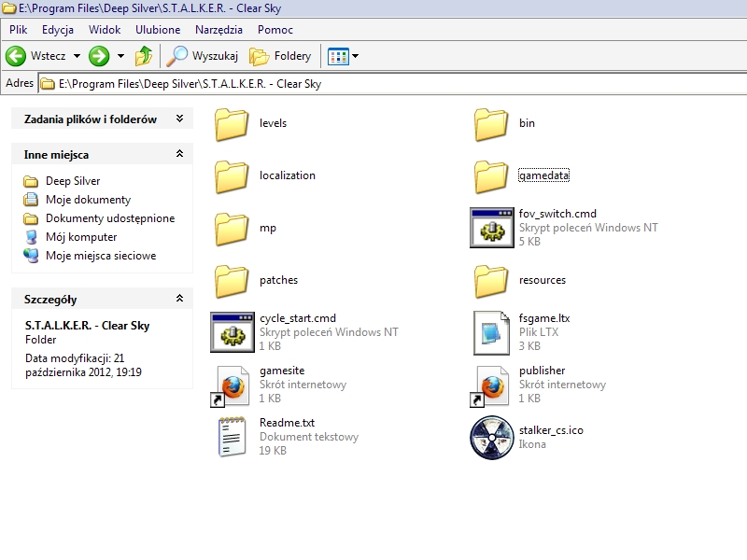Open the Widok menu
The width and height of the screenshot is (747, 560).
pos(105,30)
